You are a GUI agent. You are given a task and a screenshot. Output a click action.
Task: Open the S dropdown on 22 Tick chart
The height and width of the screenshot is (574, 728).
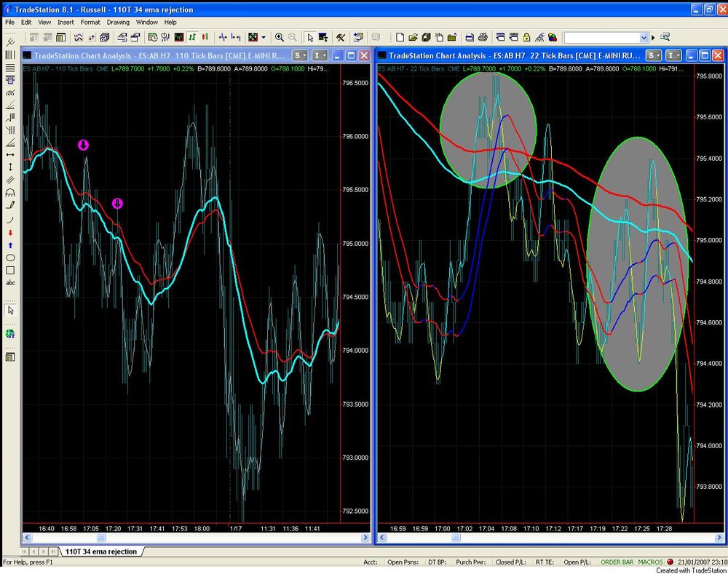coord(654,56)
